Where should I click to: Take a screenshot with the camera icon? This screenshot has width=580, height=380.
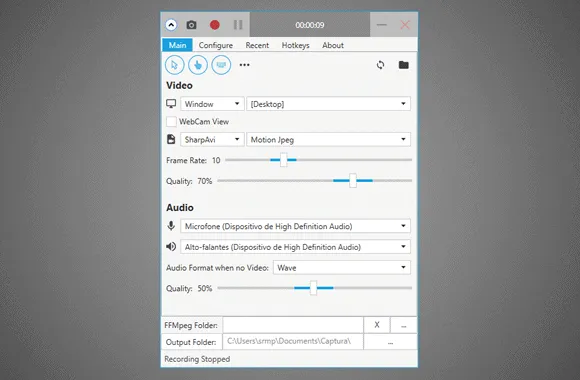click(191, 25)
